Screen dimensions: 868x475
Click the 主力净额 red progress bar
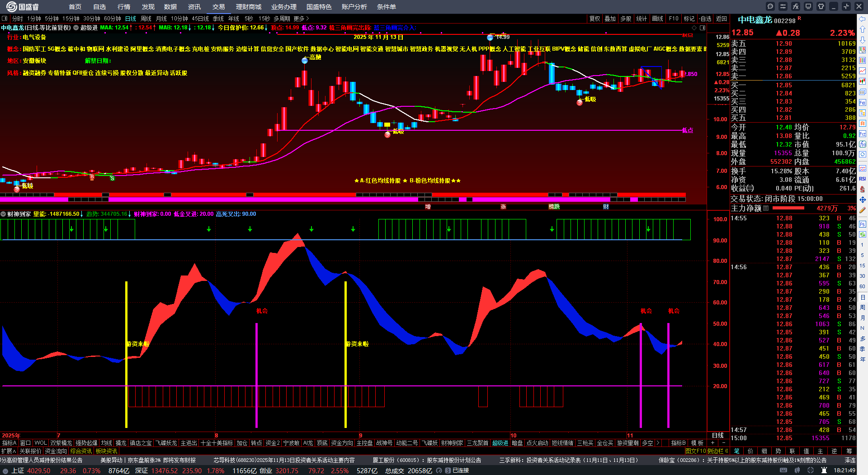[x=788, y=208]
